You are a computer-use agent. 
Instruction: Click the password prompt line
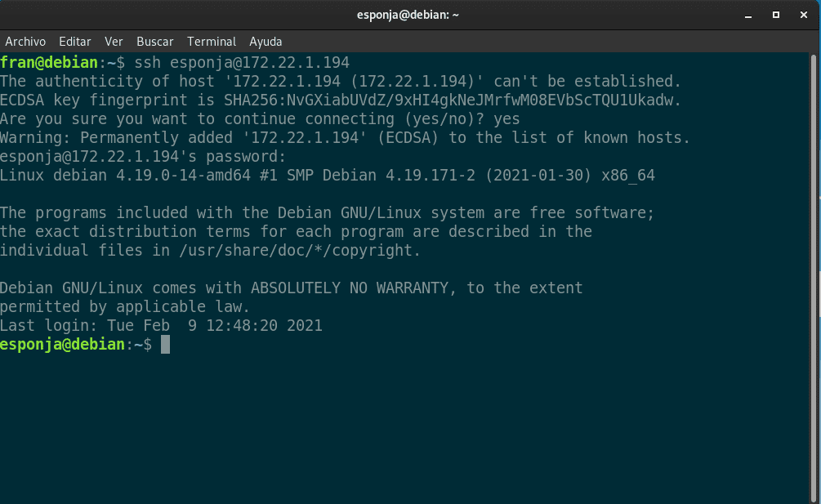143,157
